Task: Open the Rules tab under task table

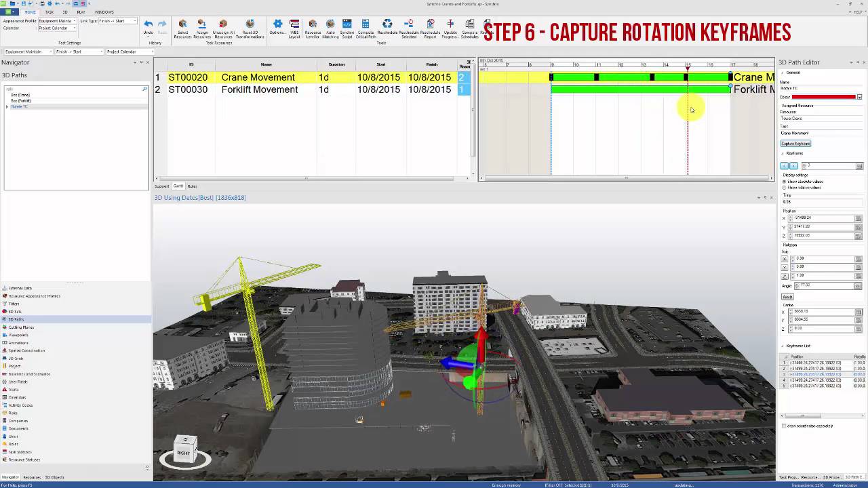Action: (192, 186)
